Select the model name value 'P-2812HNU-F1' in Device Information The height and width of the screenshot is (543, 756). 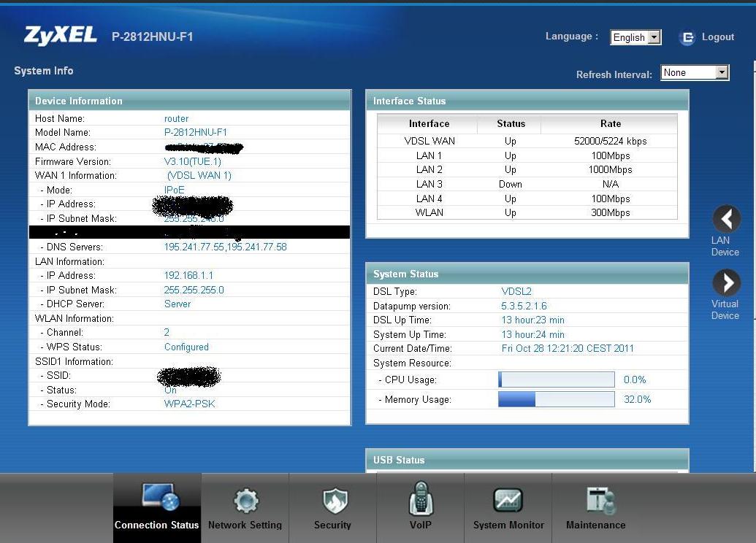(196, 132)
